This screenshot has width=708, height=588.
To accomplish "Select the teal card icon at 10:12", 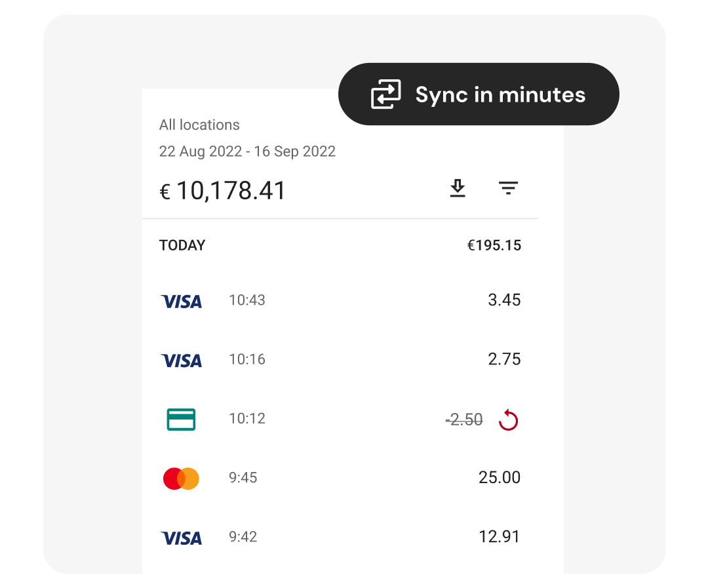I will (x=181, y=419).
